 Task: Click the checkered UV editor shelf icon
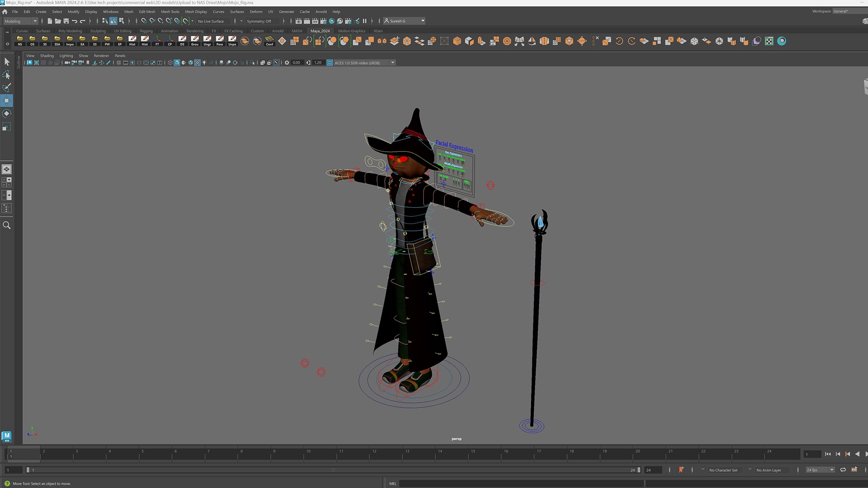769,41
